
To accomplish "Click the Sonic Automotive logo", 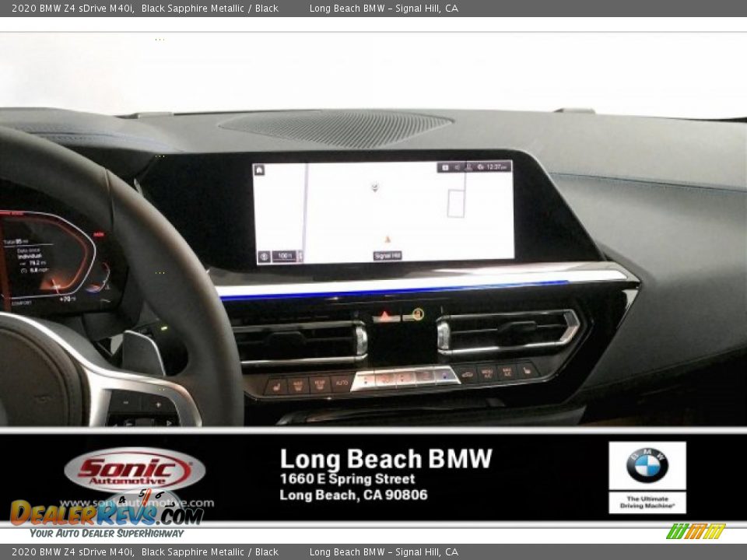I will pos(135,469).
